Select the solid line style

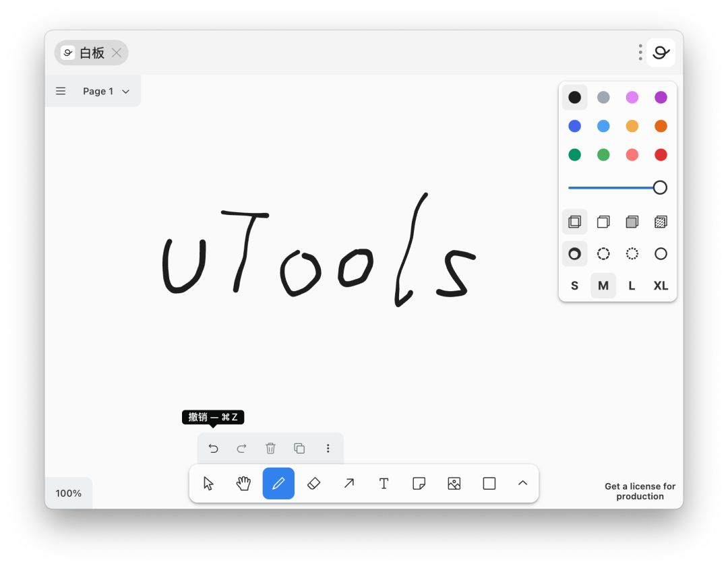661,254
